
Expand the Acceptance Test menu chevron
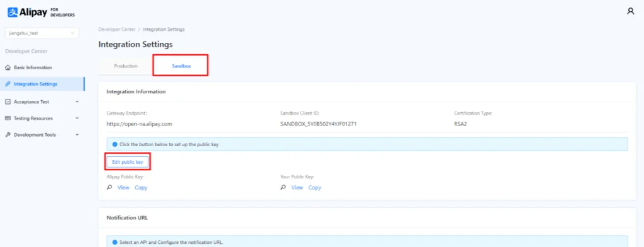77,101
